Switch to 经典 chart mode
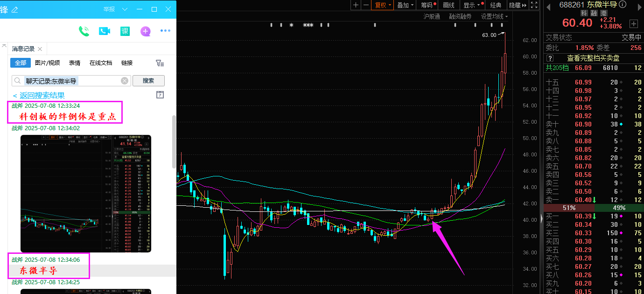This screenshot has height=294, width=644. [x=496, y=5]
